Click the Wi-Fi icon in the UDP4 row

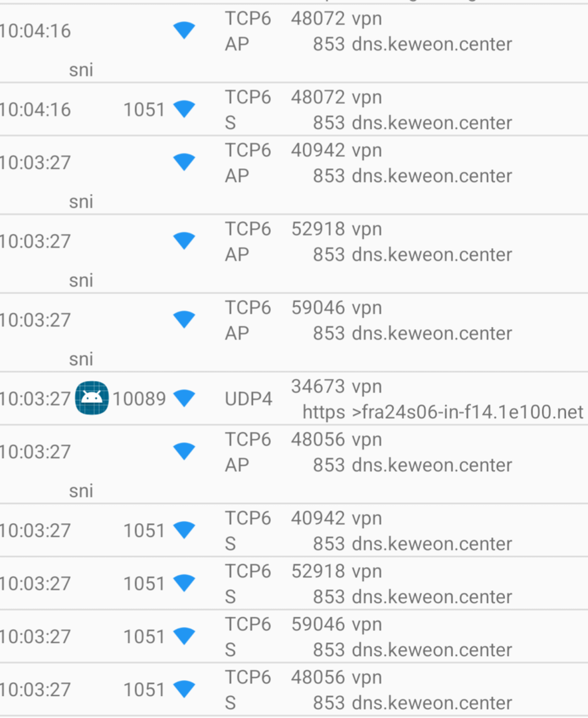click(184, 398)
